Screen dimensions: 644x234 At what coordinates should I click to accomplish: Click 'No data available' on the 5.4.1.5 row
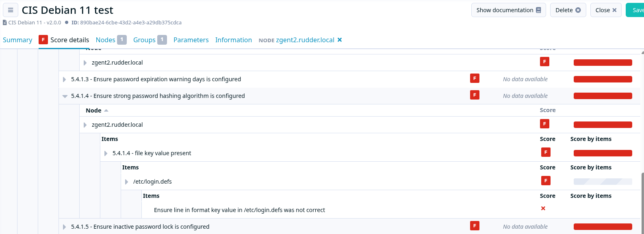(x=525, y=227)
